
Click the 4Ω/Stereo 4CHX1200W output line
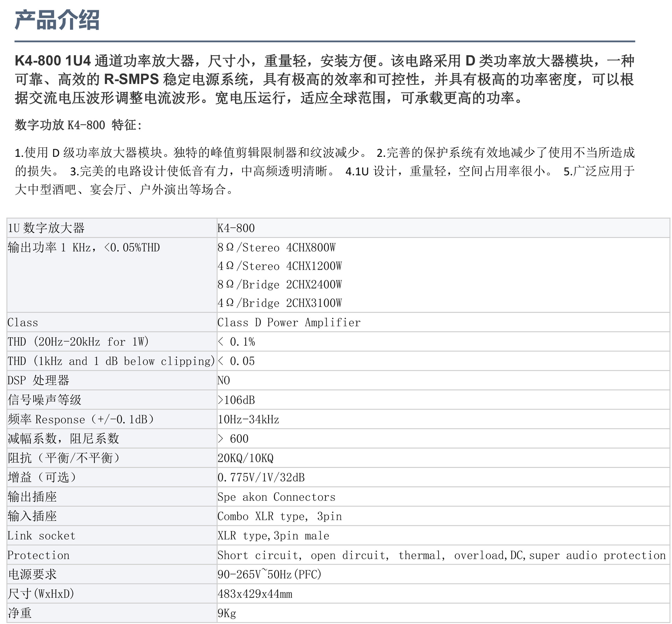tap(279, 266)
